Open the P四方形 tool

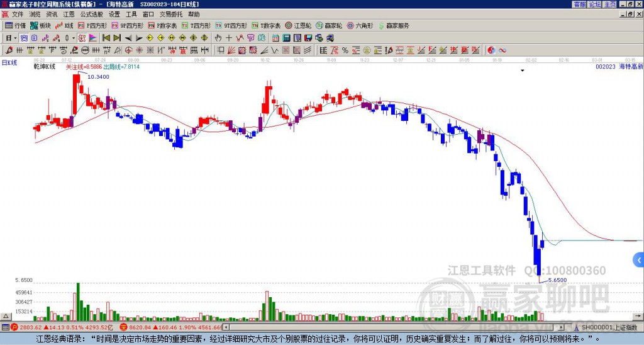click(x=92, y=25)
